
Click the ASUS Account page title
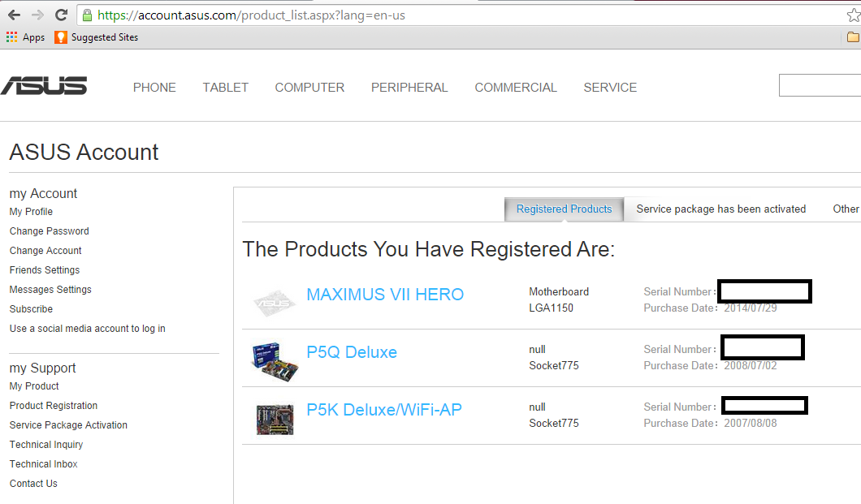[x=84, y=153]
